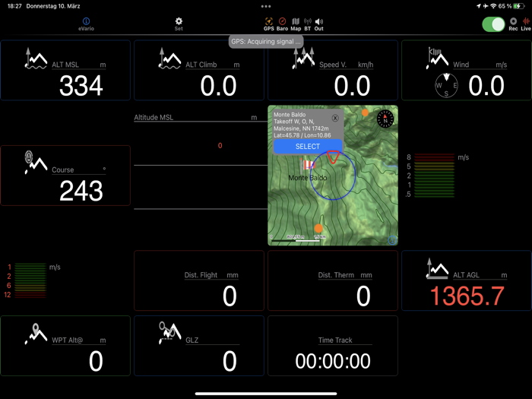Image resolution: width=532 pixels, height=399 pixels.
Task: Tap the map scale bar
Action: click(296, 241)
